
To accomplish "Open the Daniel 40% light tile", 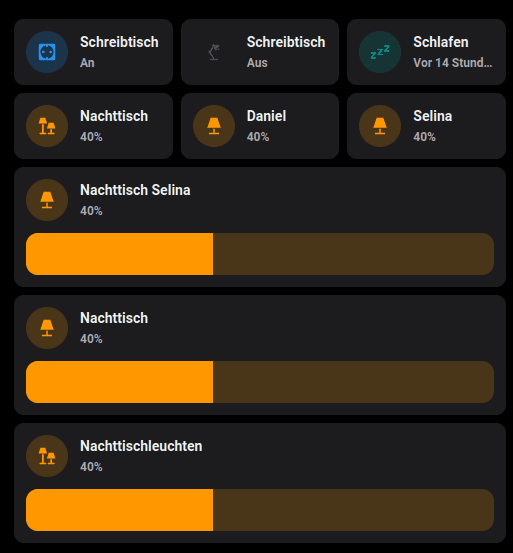I will coord(260,126).
